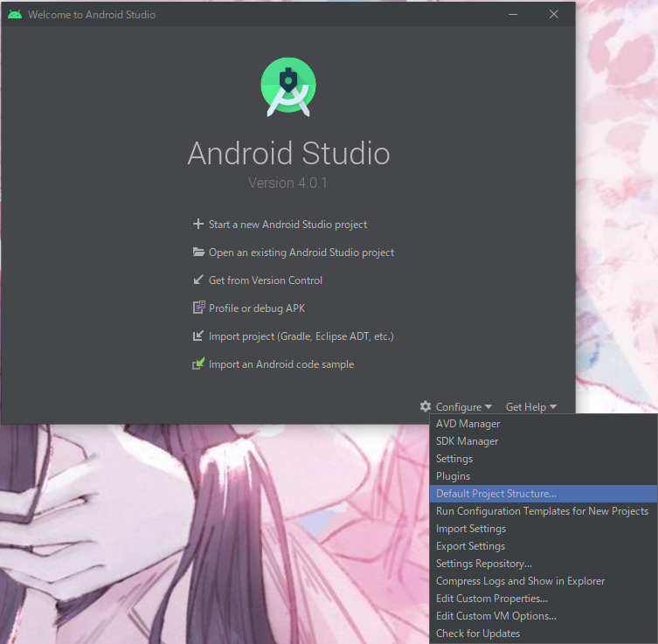658x644 pixels.
Task: Open an existing Android Studio project
Action: pos(301,253)
